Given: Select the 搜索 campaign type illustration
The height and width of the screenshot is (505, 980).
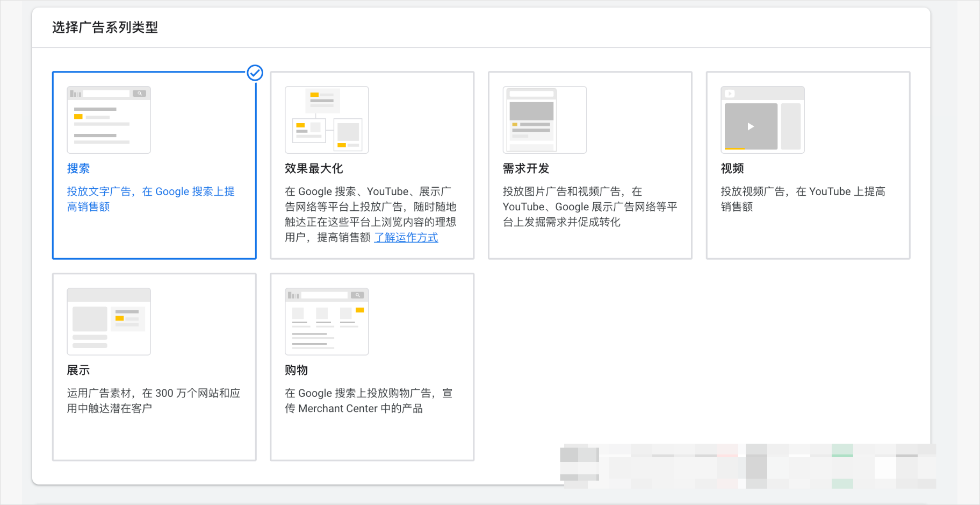Looking at the screenshot, I should 109,120.
